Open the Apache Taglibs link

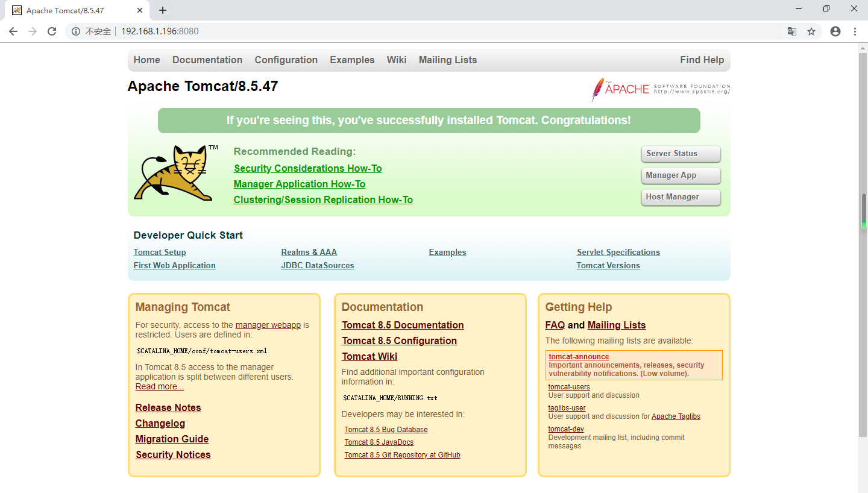point(676,416)
